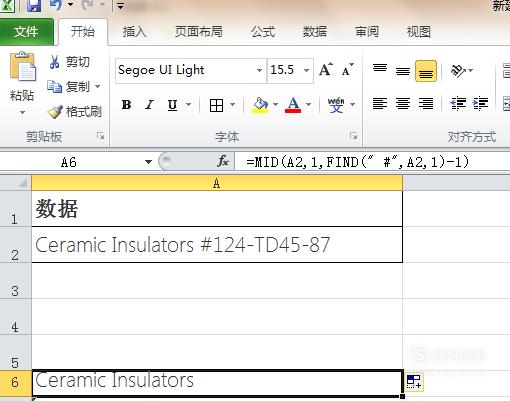
Task: Toggle Bold formatting
Action: pyautogui.click(x=127, y=105)
